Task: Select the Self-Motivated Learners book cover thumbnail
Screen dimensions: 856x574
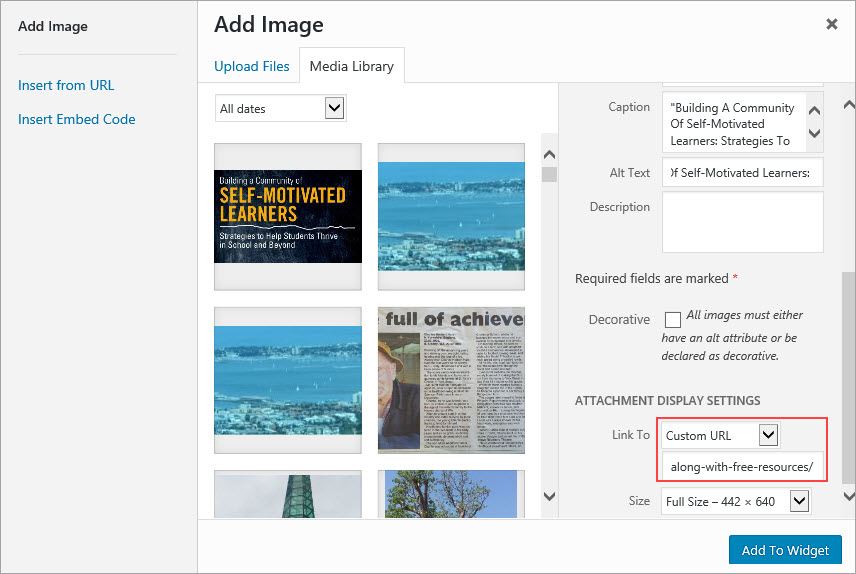Action: coord(288,216)
